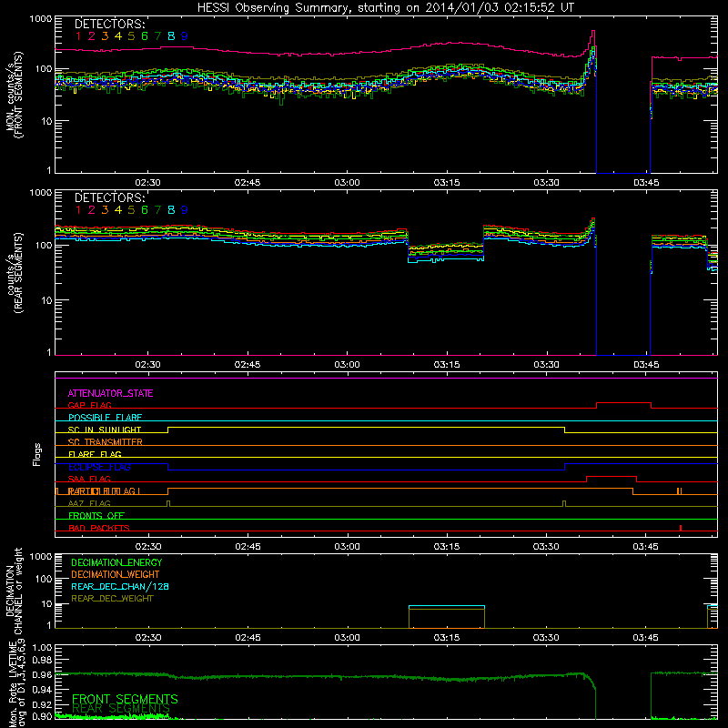Click the 0.96 value on the livetime axis
728x728 pixels.
pos(42,672)
